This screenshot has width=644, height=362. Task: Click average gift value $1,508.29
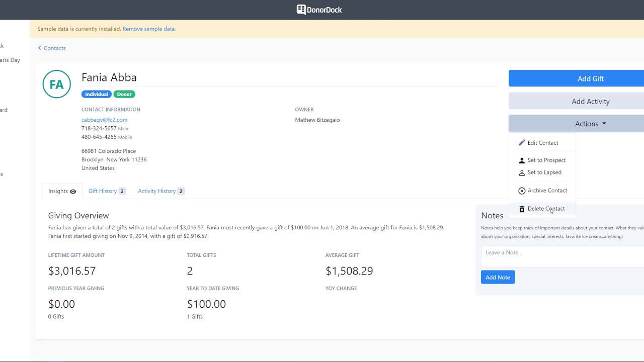[349, 270]
